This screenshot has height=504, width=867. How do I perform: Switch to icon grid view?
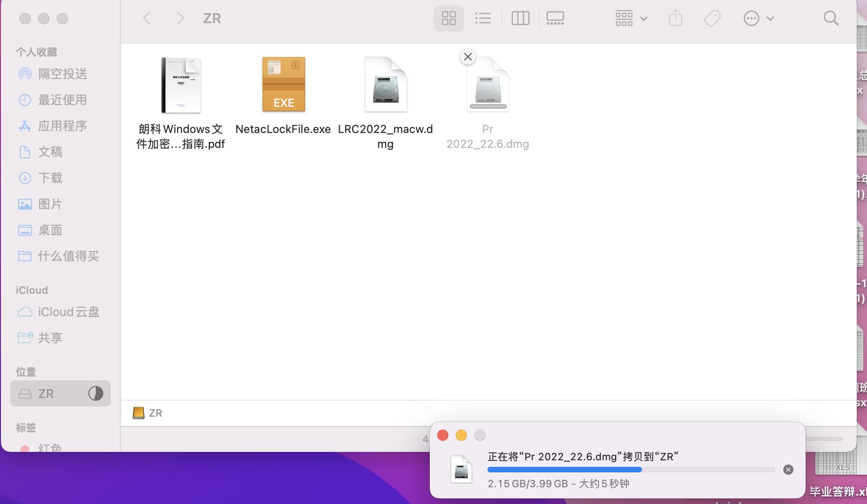448,18
